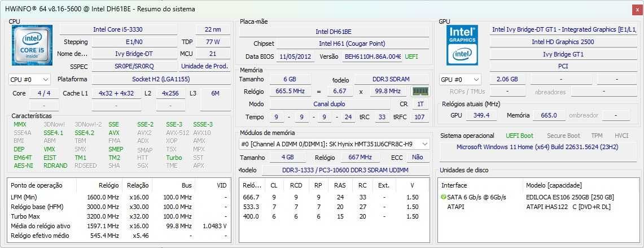Click the Ivy Bridge GT1 GPU codename field
This screenshot has height=248, width=644.
(x=563, y=54)
